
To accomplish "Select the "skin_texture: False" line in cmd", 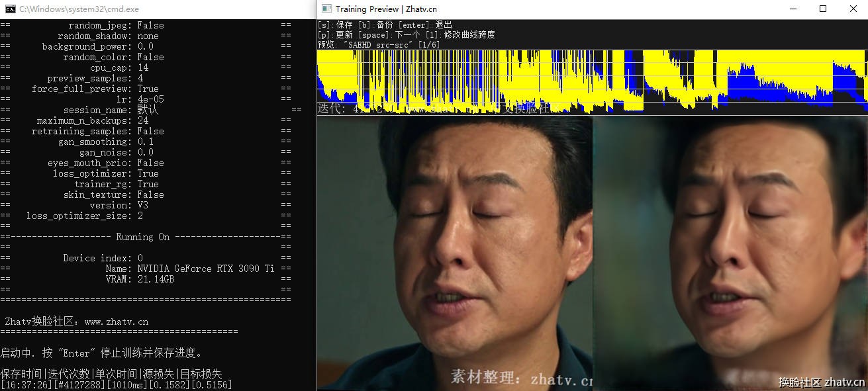I will 113,195.
